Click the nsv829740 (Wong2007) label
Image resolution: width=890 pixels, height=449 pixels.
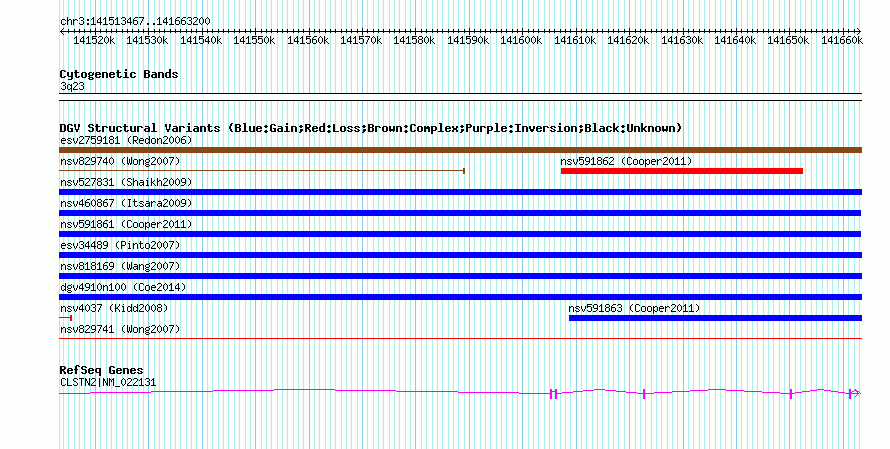coord(120,161)
